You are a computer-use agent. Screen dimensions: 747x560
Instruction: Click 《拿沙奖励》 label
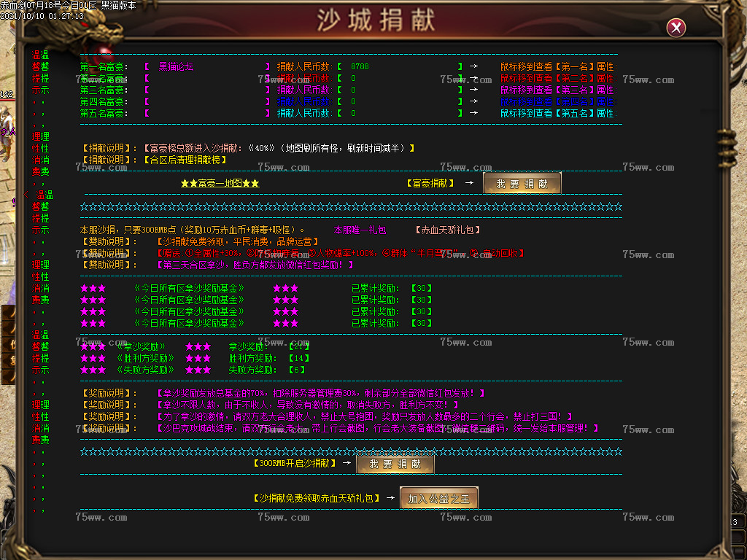click(x=141, y=346)
